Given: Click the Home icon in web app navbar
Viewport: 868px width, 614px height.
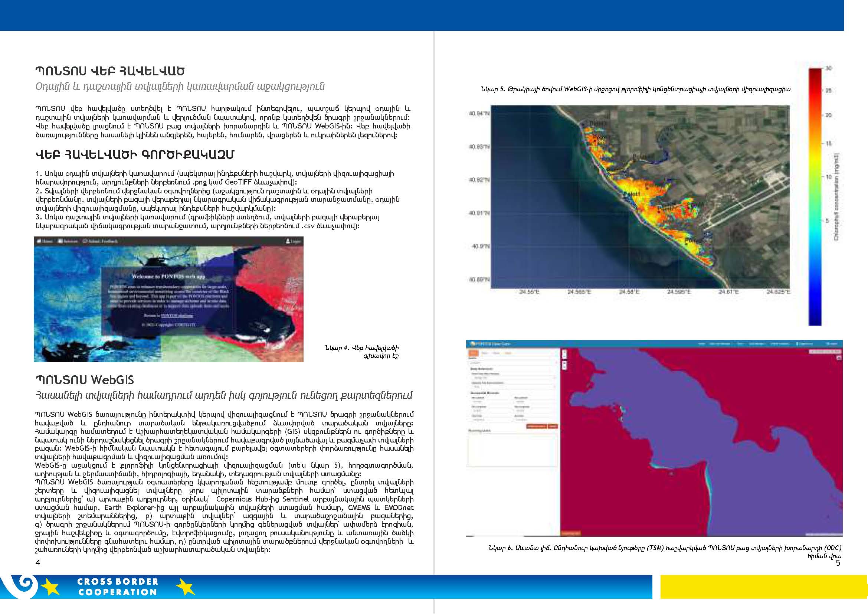Looking at the screenshot, I should (x=39, y=241).
